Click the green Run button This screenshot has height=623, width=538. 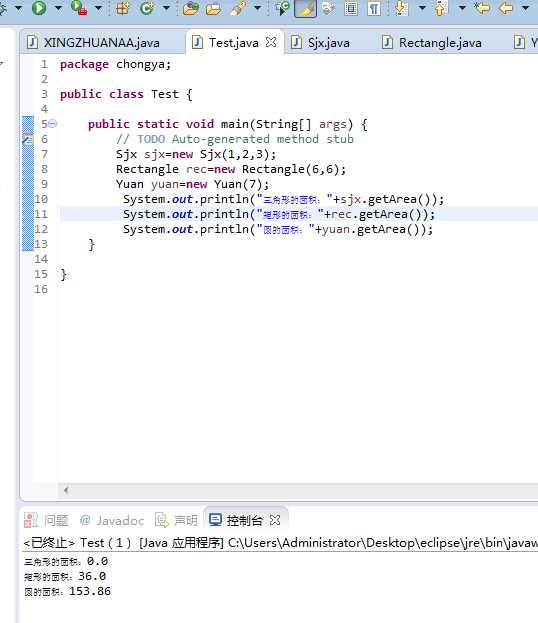point(39,8)
